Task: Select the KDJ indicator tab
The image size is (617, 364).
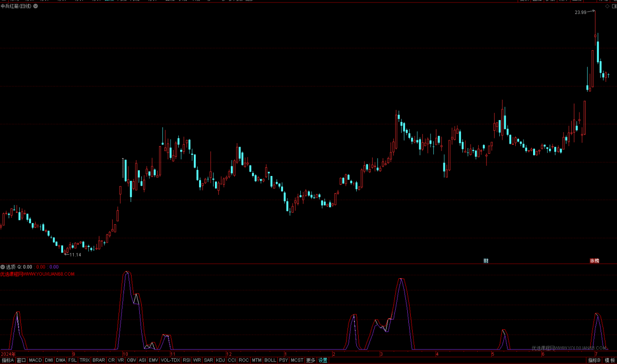Action: (x=220, y=360)
